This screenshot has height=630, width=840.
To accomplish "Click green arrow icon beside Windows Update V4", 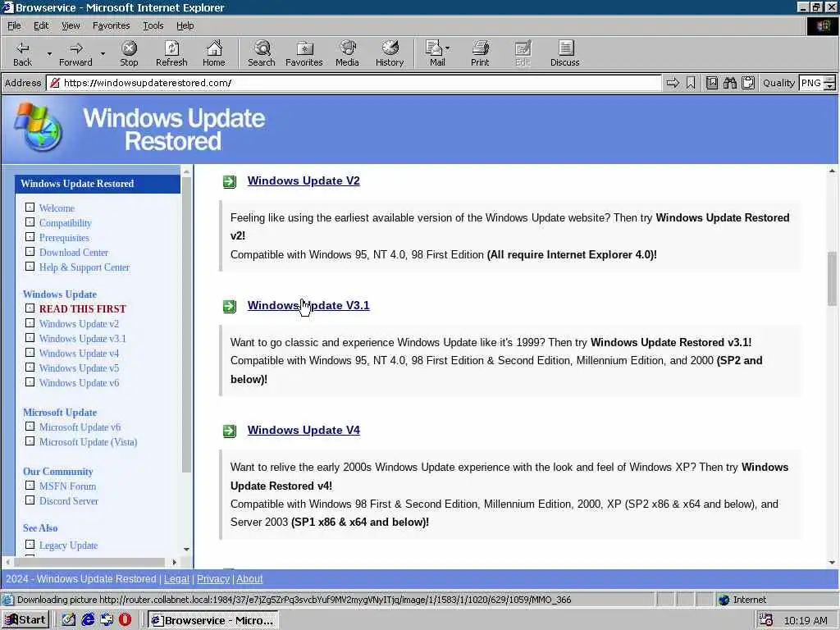I will tap(230, 431).
